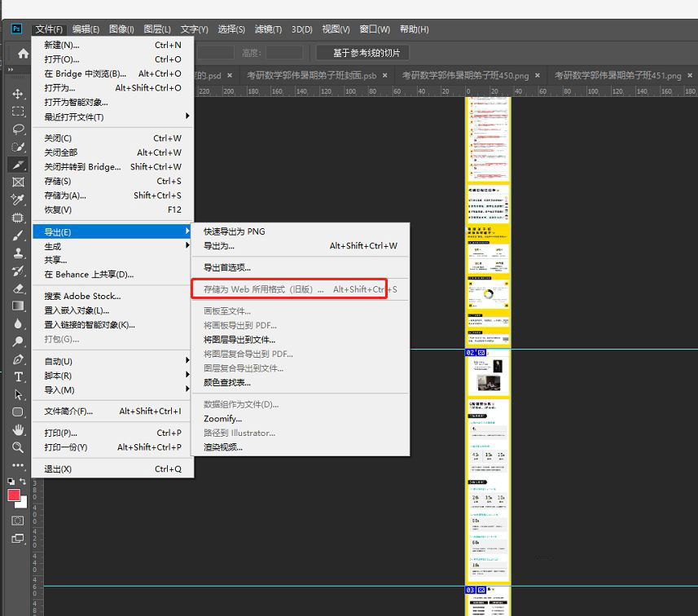Choose 存储为 Web 所用格式（旧版）
Screen dimensions: 698x616
coord(301,289)
